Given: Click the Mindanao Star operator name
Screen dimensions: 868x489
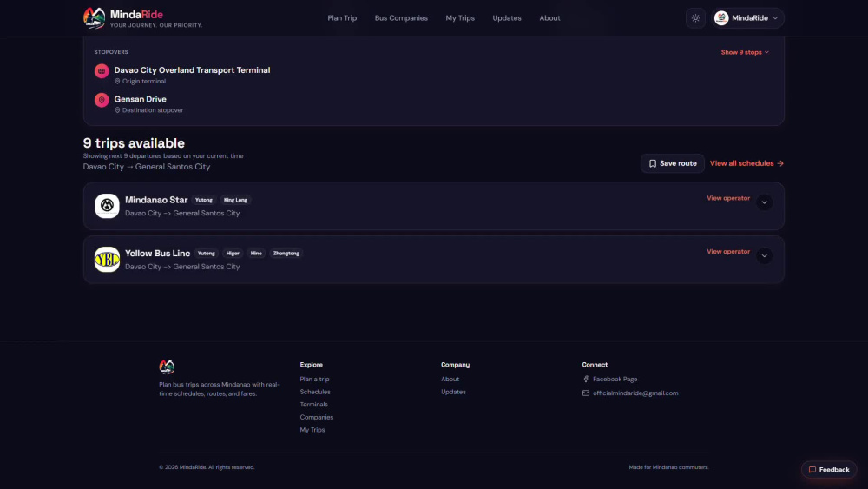Looking at the screenshot, I should tap(156, 200).
